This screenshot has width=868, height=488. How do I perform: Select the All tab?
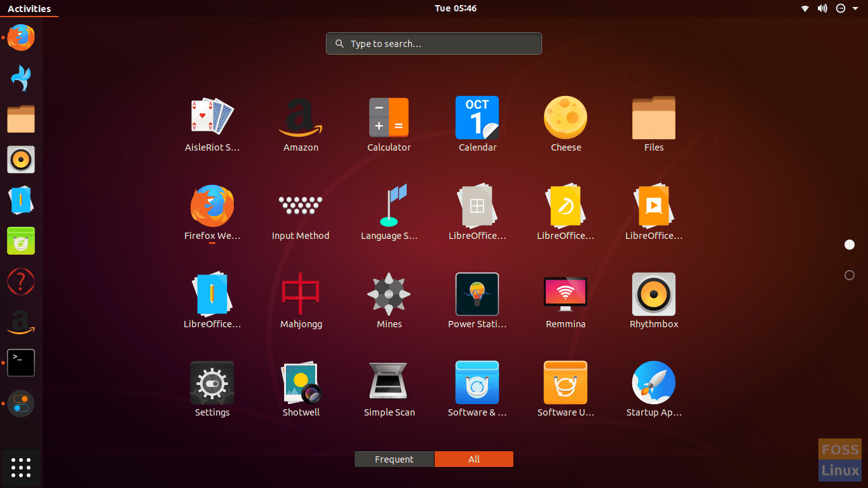(474, 459)
